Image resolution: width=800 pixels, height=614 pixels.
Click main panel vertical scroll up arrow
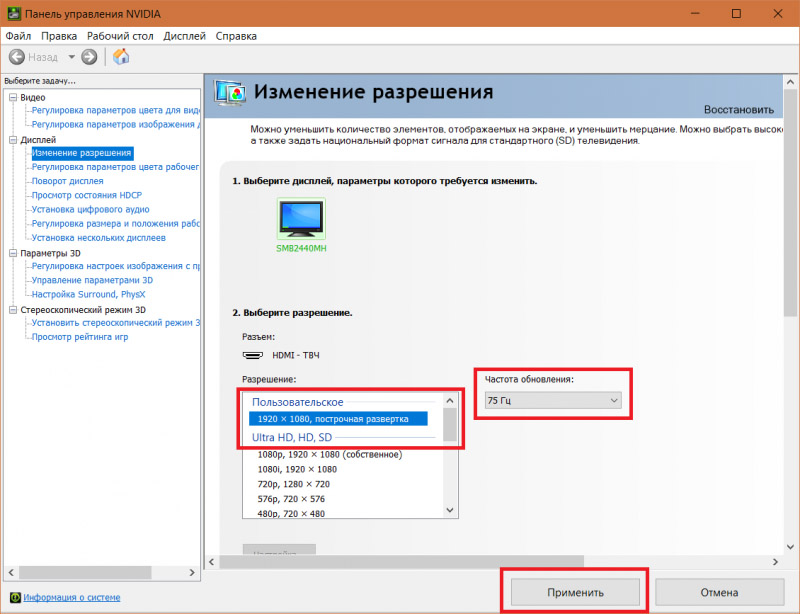point(790,82)
